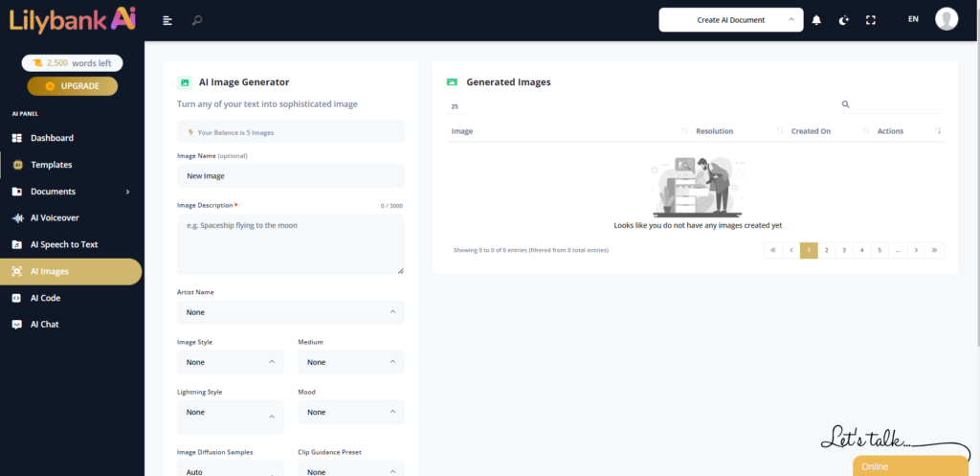
Task: Select AI Images sidebar item
Action: click(x=71, y=271)
